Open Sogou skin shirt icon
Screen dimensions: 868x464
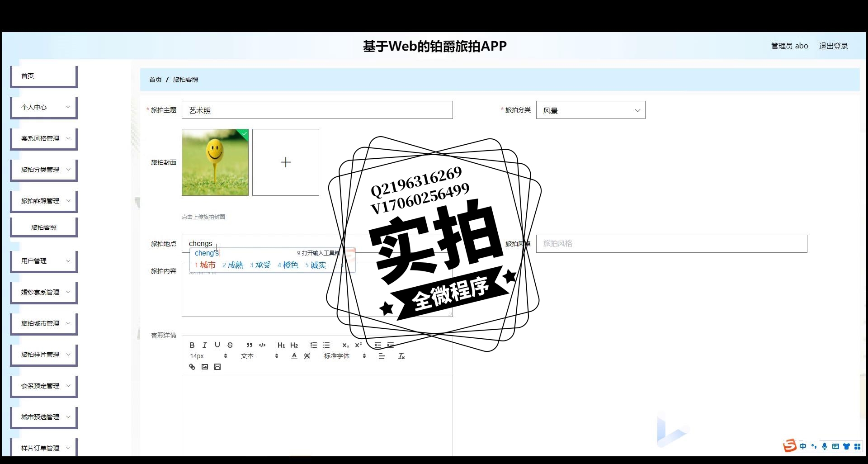(846, 446)
